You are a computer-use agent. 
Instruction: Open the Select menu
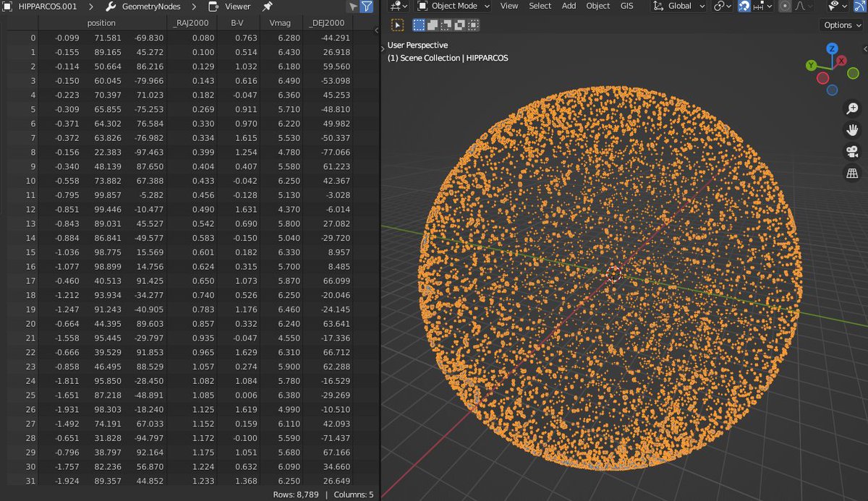coord(540,6)
